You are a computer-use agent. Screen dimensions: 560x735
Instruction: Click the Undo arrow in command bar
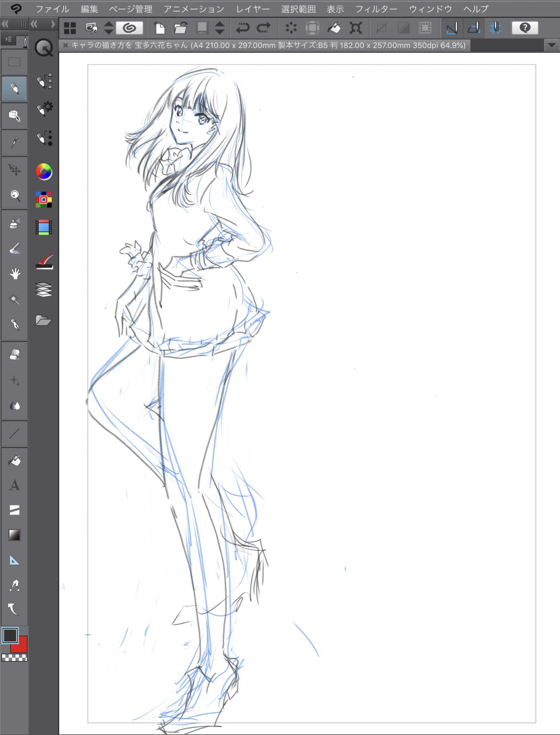[242, 28]
